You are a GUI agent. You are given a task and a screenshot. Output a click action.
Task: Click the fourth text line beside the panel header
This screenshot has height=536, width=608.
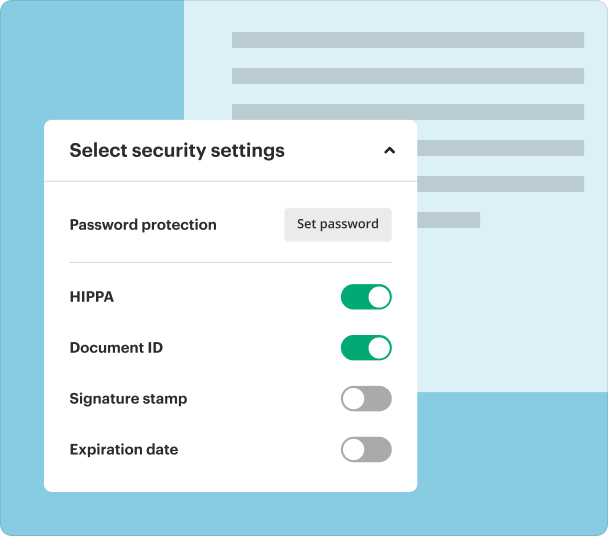pos(501,148)
